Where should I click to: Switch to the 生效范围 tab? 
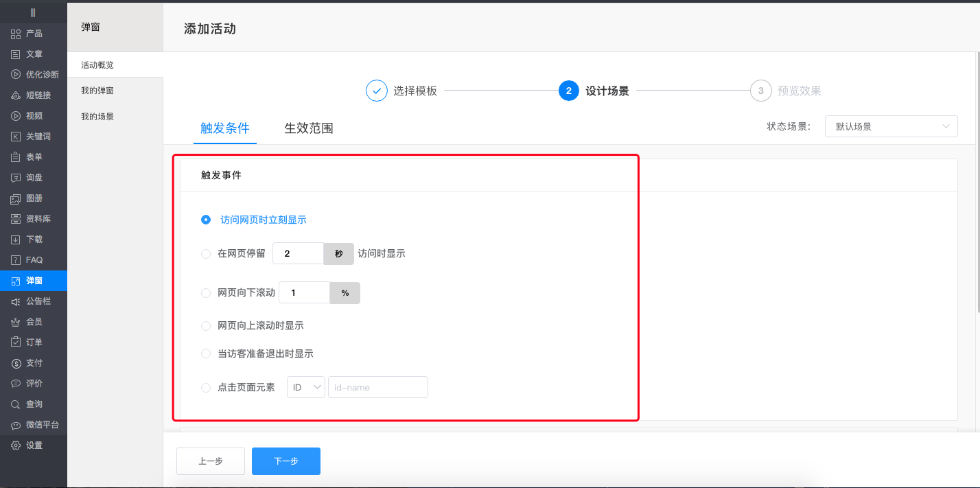click(308, 128)
